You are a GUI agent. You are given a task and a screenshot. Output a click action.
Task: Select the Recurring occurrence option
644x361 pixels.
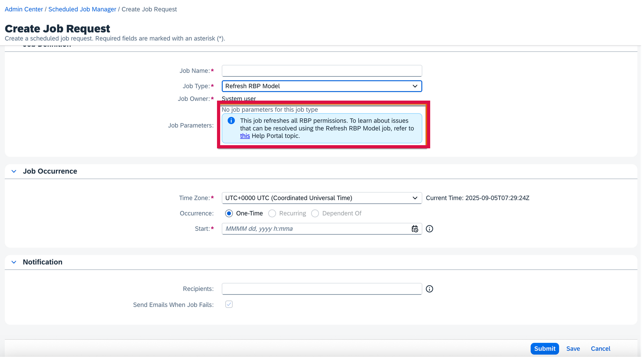point(272,213)
